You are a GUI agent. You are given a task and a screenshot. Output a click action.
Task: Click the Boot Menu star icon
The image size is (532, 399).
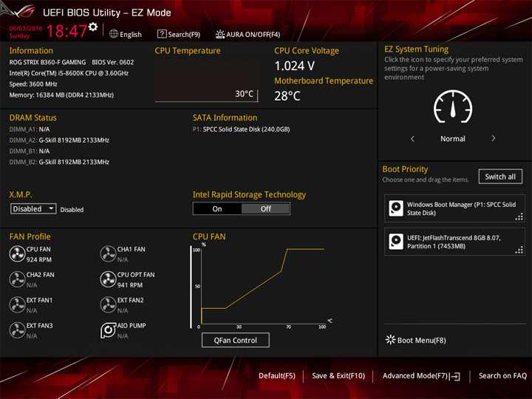[x=391, y=340]
